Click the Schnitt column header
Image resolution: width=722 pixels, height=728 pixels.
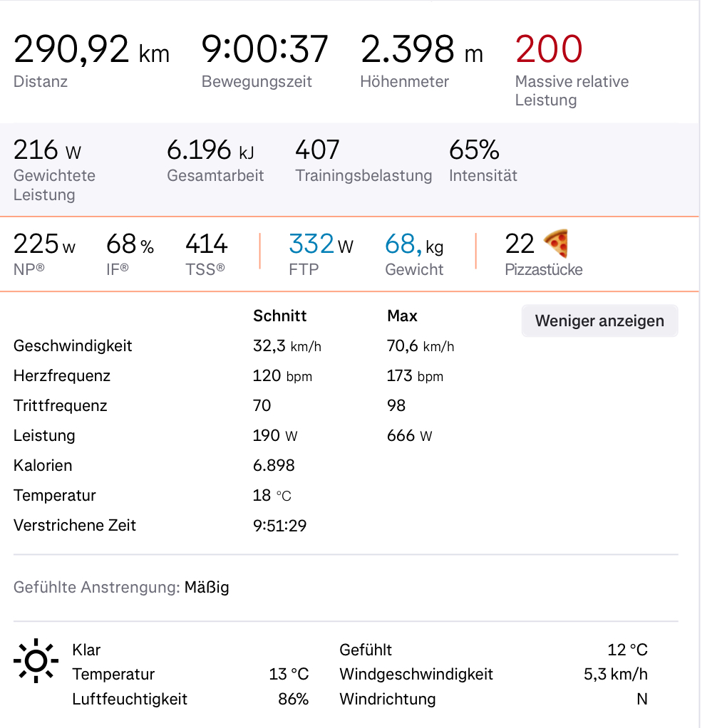280,316
